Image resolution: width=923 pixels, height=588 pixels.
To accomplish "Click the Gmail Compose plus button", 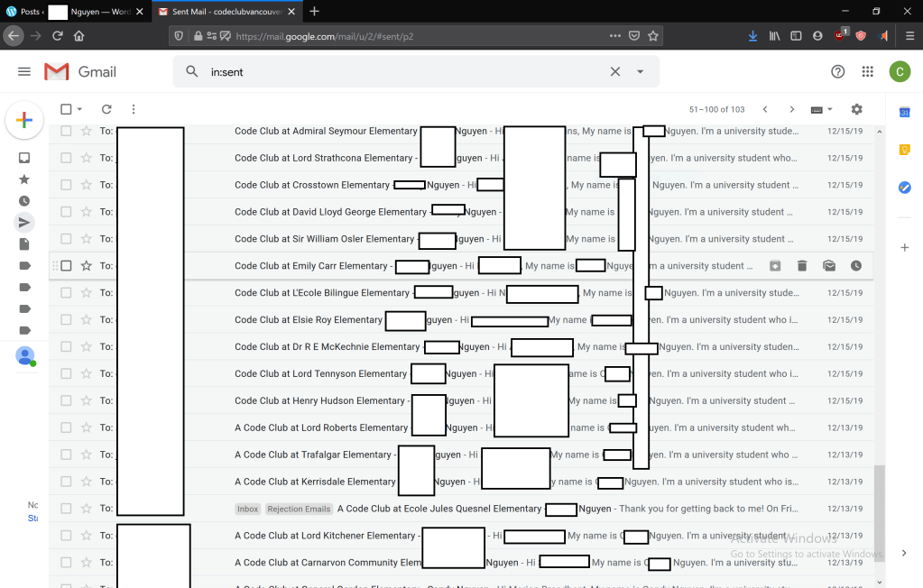I will pyautogui.click(x=24, y=121).
